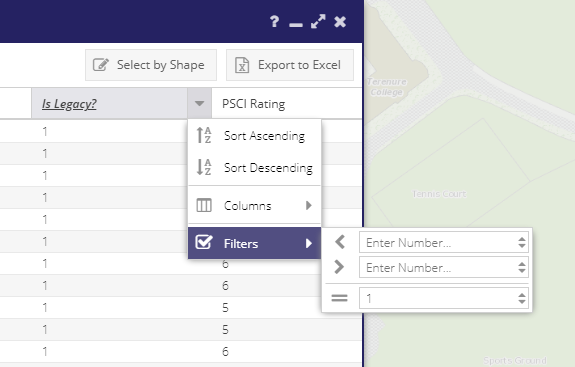
Task: Click the less-than Enter Number field
Action: pos(444,242)
